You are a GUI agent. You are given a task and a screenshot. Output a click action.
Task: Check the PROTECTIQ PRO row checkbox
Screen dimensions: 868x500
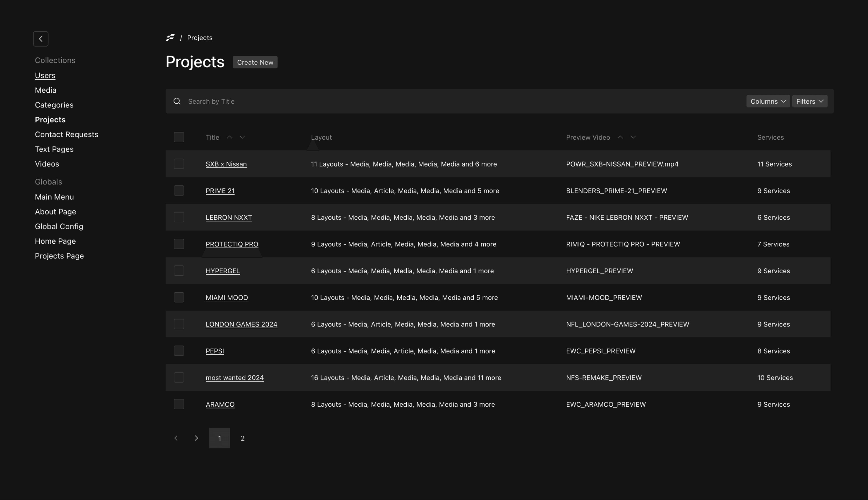[x=179, y=244]
